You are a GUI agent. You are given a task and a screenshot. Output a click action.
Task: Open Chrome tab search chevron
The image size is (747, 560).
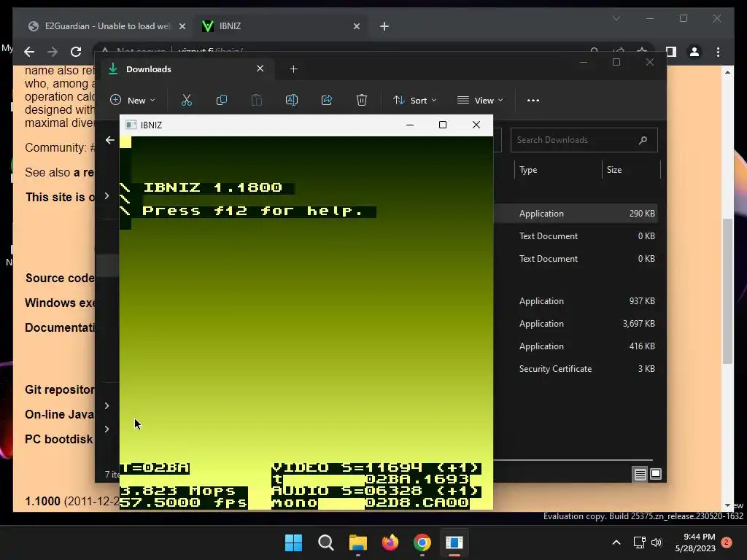[616, 18]
